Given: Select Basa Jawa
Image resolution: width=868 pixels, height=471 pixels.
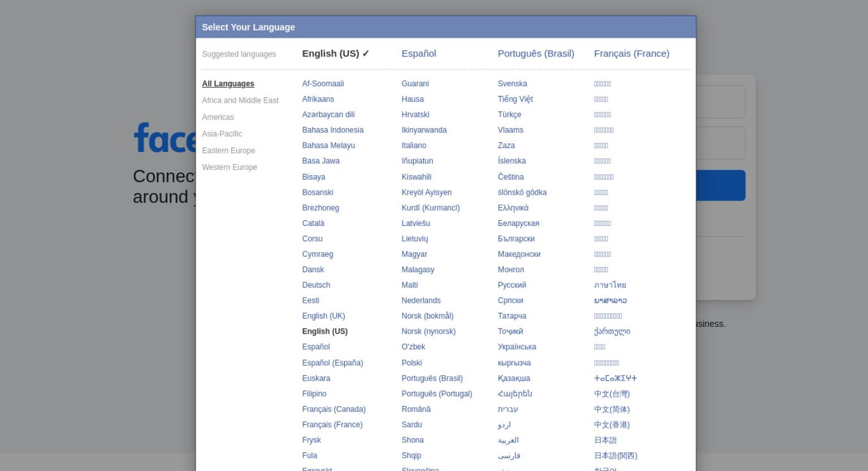Looking at the screenshot, I should tap(321, 161).
